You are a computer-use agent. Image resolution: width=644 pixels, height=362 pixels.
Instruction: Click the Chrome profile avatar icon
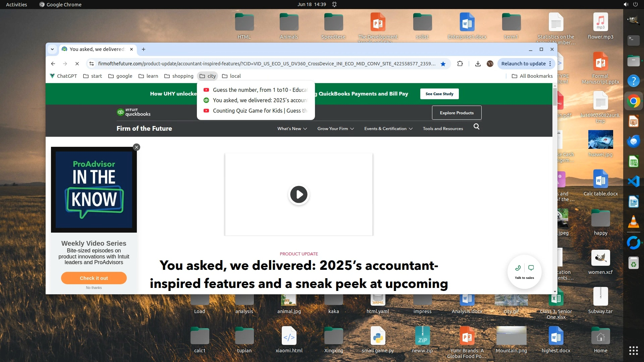(x=490, y=64)
